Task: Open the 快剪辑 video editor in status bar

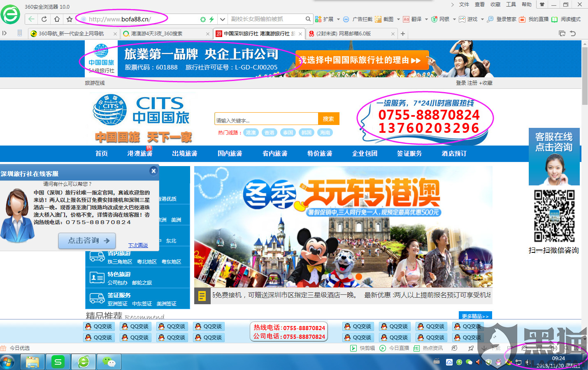Action: (363, 348)
